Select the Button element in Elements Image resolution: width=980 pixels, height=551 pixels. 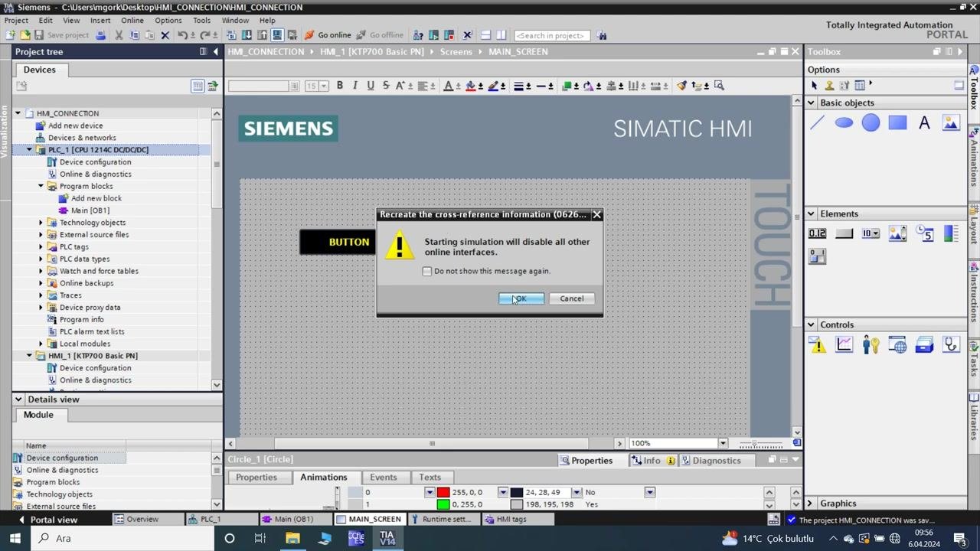[x=844, y=233]
